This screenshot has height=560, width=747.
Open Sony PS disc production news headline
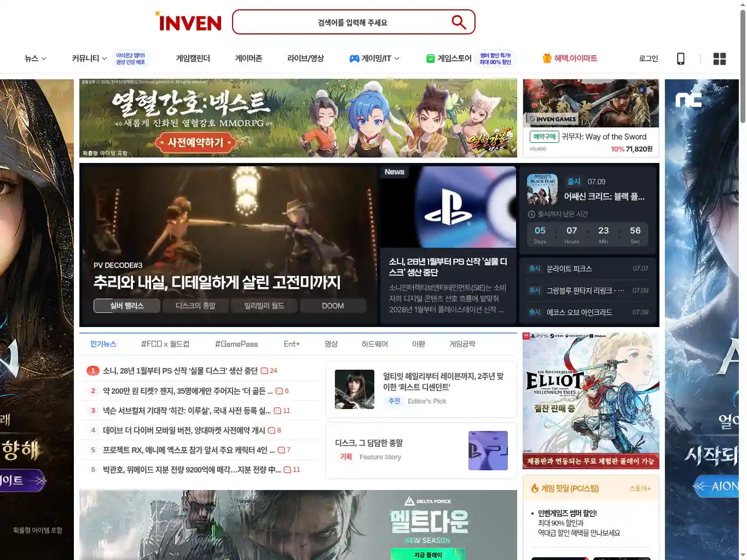[x=448, y=267]
